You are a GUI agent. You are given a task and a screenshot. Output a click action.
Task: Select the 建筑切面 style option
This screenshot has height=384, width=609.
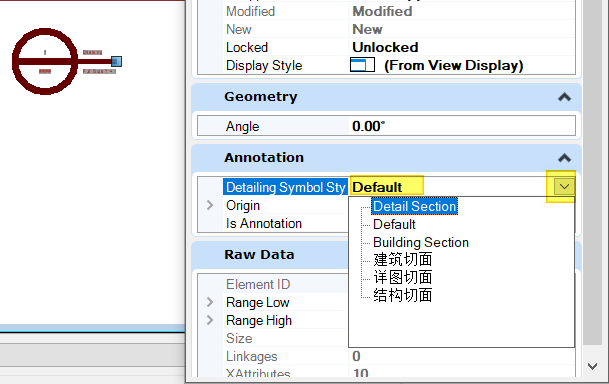point(403,259)
